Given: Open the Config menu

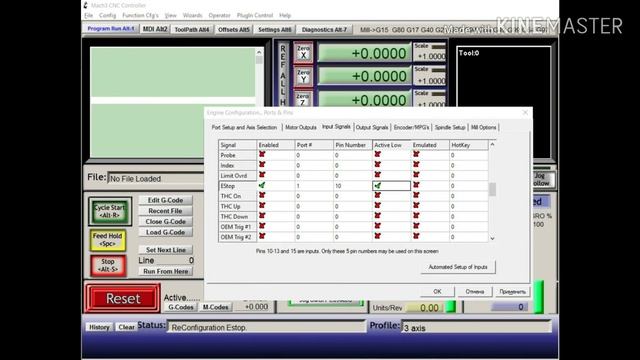Looking at the screenshot, I should [x=107, y=15].
